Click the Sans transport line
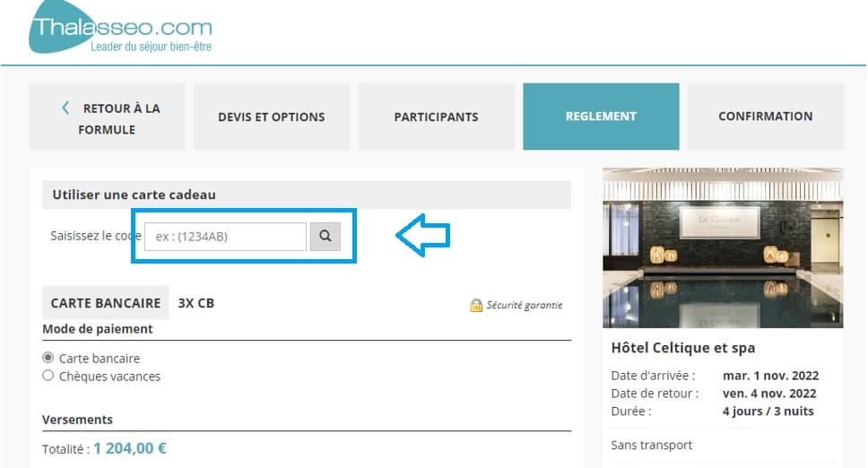 click(x=651, y=445)
